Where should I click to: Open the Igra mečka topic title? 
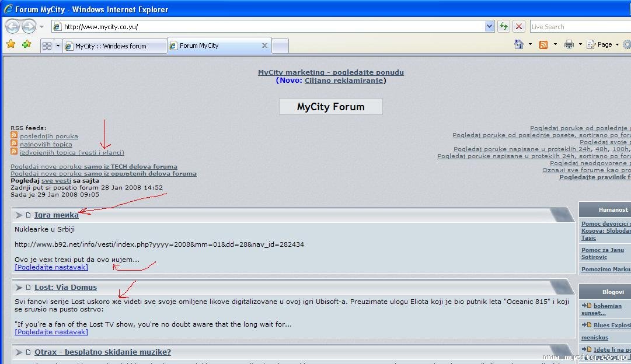(57, 215)
